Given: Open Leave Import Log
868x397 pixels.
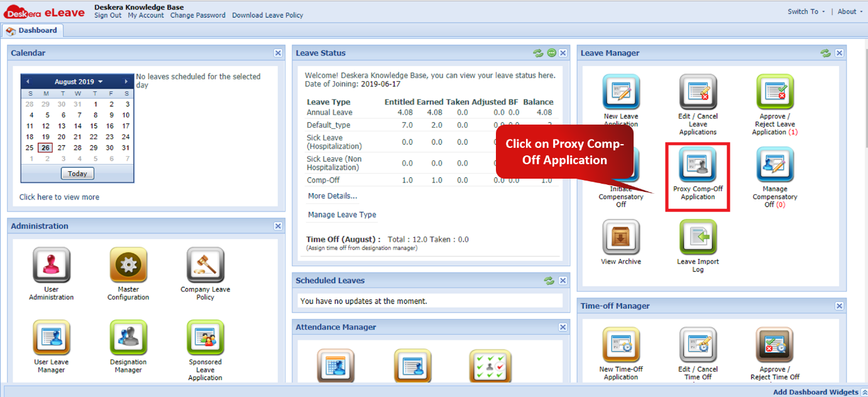Looking at the screenshot, I should click(x=698, y=241).
